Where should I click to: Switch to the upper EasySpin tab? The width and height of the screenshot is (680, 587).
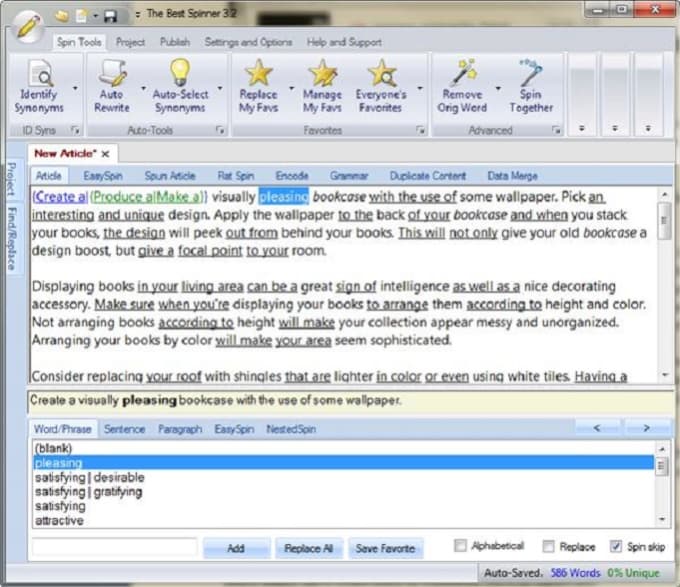[x=103, y=176]
